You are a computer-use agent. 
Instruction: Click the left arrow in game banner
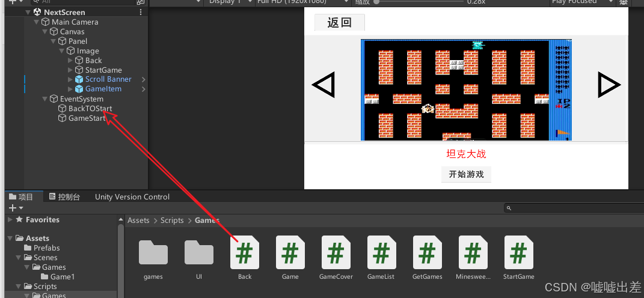pyautogui.click(x=324, y=85)
